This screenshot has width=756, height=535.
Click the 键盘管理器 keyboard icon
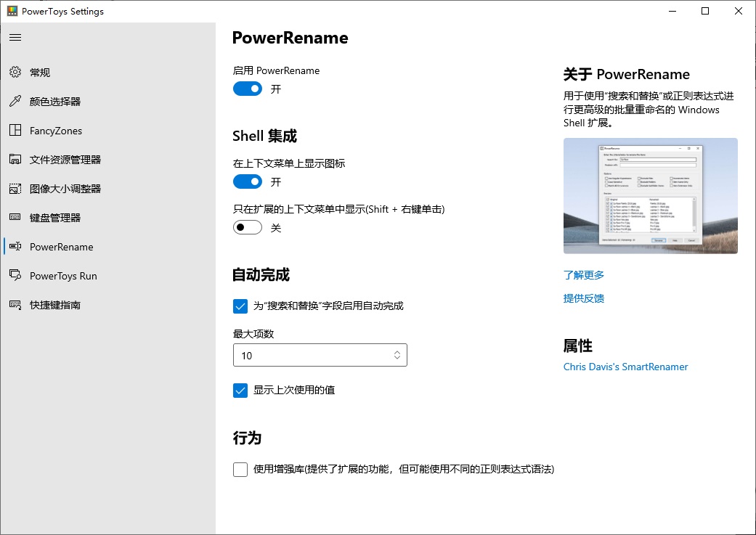pos(15,217)
